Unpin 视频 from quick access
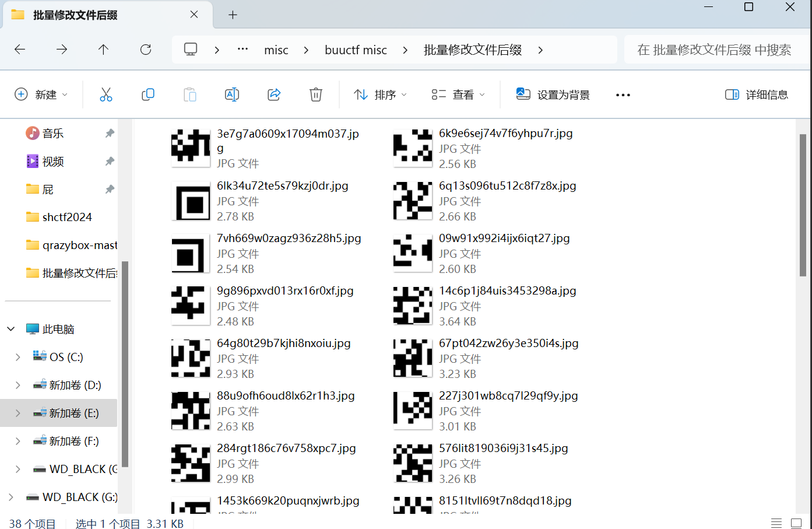 coord(110,161)
